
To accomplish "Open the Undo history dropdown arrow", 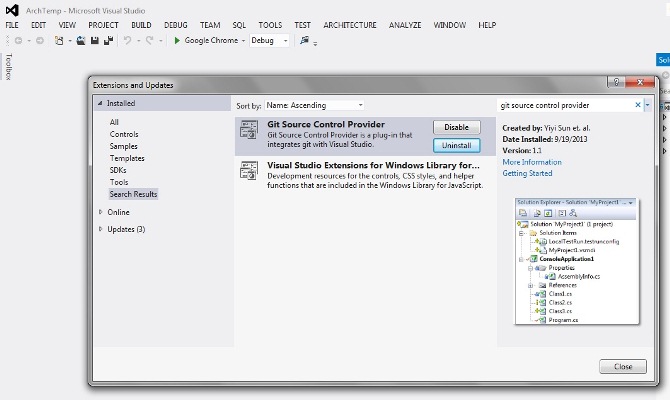I will coord(138,41).
